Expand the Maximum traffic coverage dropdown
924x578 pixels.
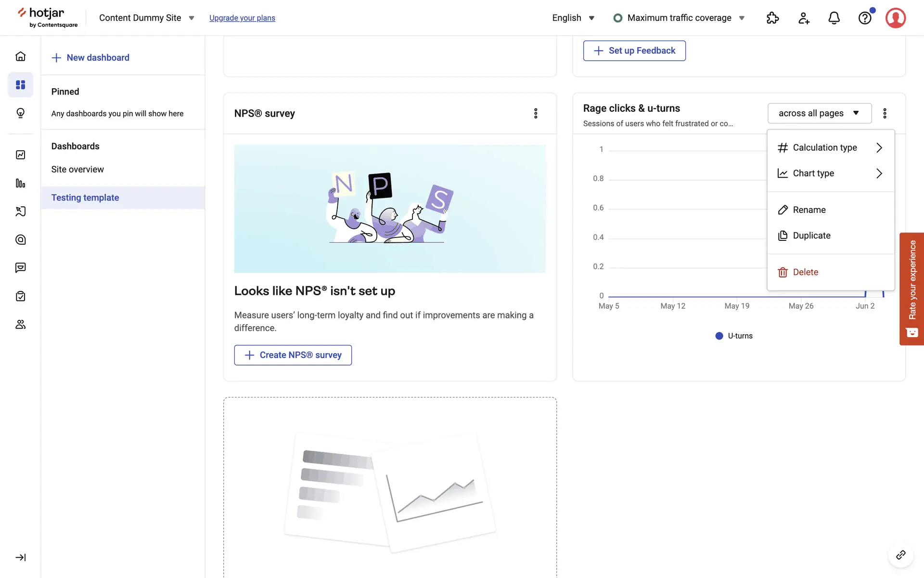coord(679,18)
